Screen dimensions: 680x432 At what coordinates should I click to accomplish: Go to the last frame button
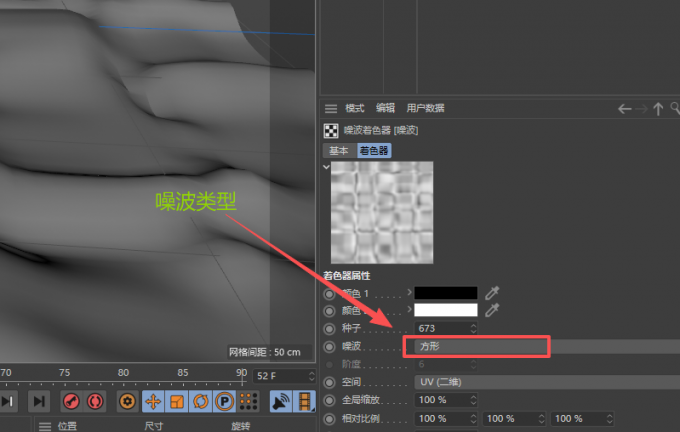(38, 401)
